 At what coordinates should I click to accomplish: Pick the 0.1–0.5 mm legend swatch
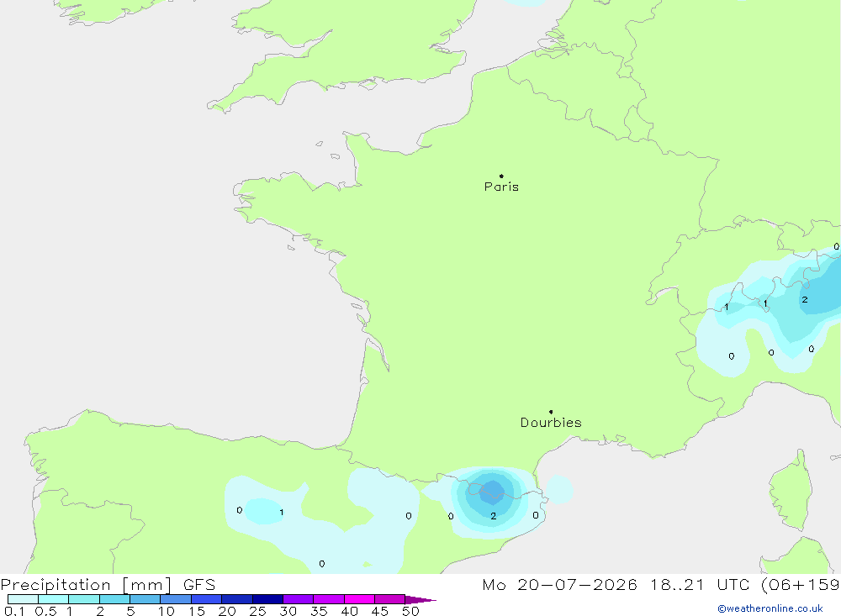[x=23, y=599]
